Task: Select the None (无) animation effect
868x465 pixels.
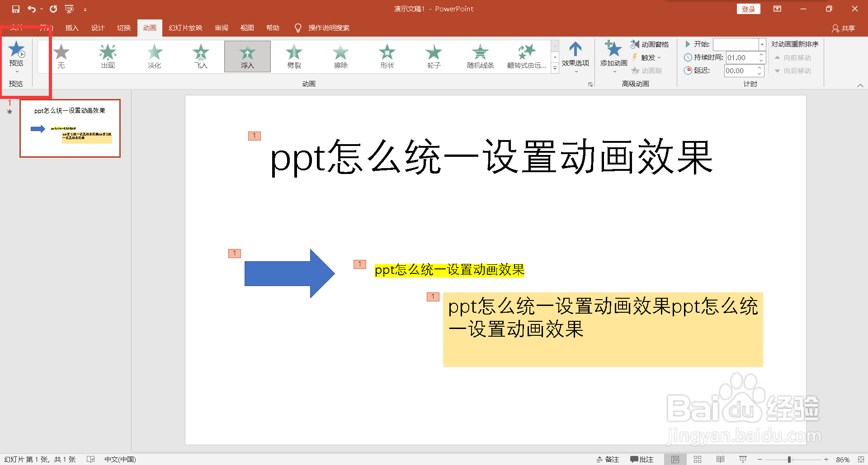Action: (x=61, y=56)
